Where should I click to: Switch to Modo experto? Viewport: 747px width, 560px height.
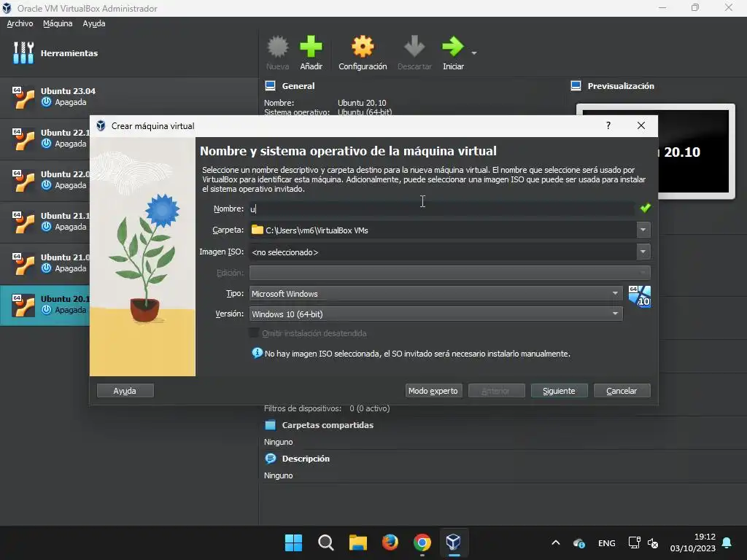(433, 391)
